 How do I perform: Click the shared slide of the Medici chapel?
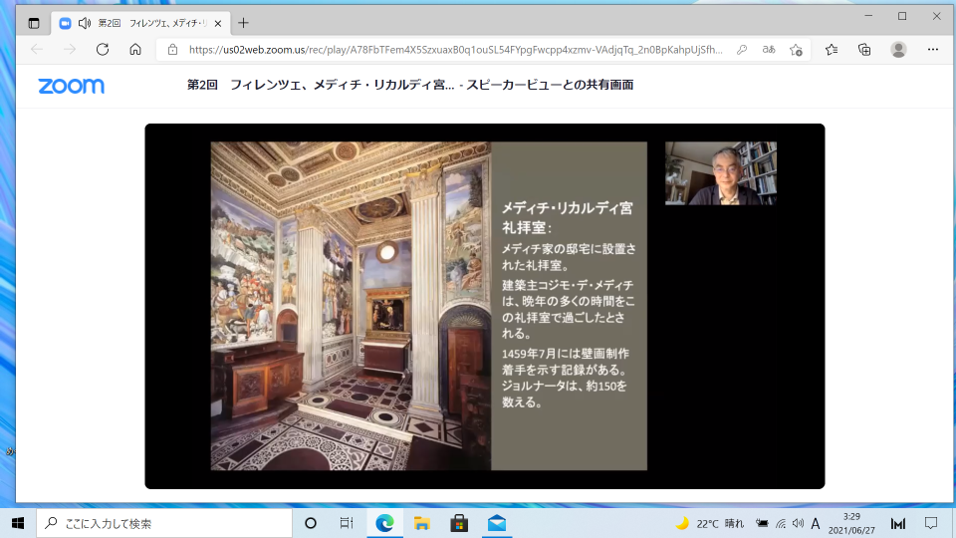click(428, 305)
